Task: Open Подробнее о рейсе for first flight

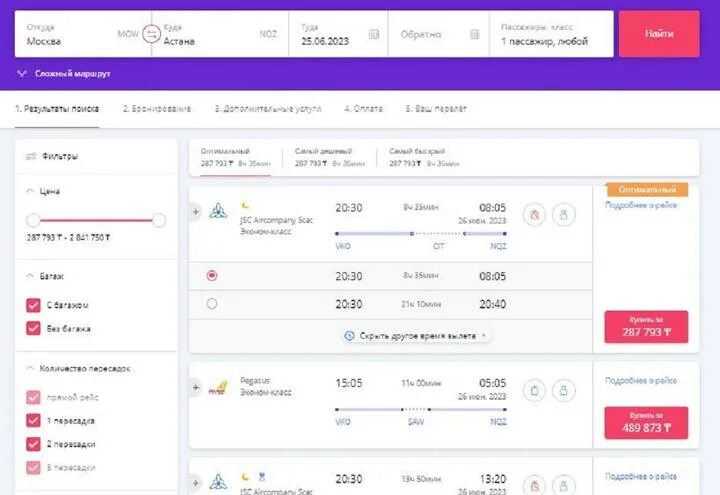Action: pyautogui.click(x=641, y=205)
